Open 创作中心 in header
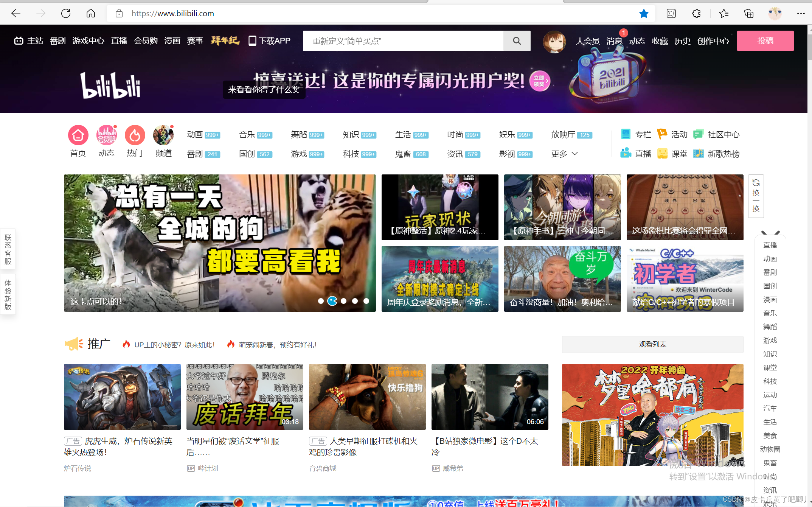This screenshot has width=812, height=507. (x=713, y=41)
